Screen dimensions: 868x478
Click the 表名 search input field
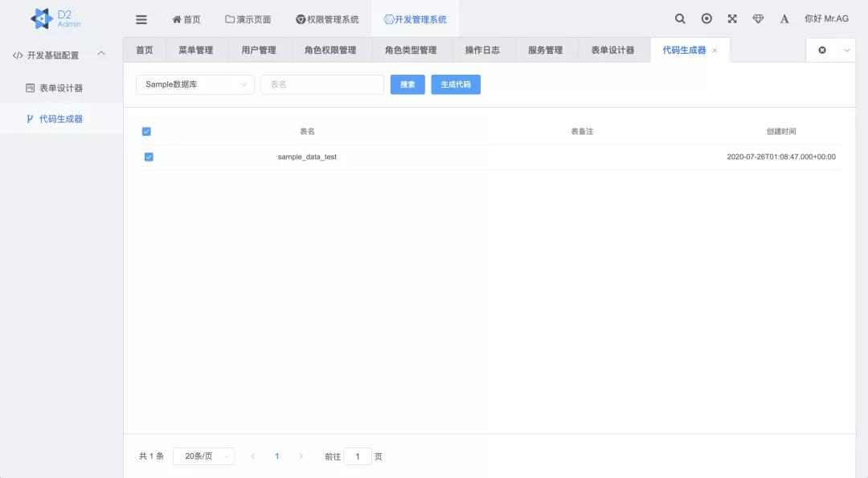point(321,84)
